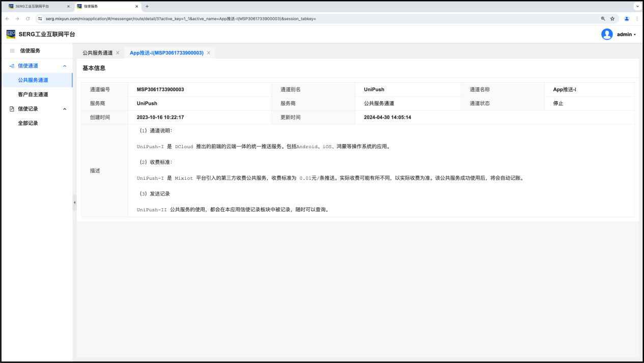The image size is (644, 363).
Task: Collapse the sidebar using the handle arrow
Action: coord(74,202)
